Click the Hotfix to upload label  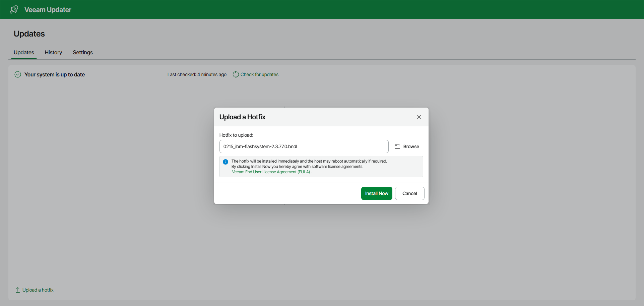236,135
